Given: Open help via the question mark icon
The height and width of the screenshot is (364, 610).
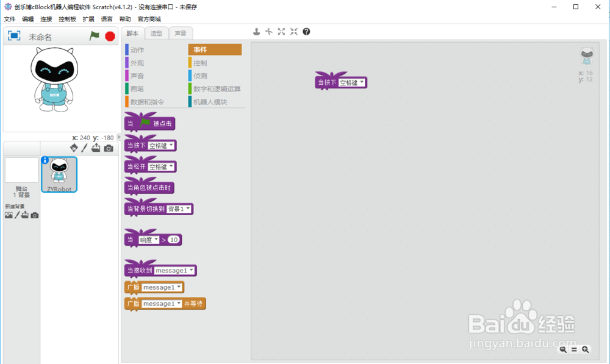Looking at the screenshot, I should coord(306,31).
